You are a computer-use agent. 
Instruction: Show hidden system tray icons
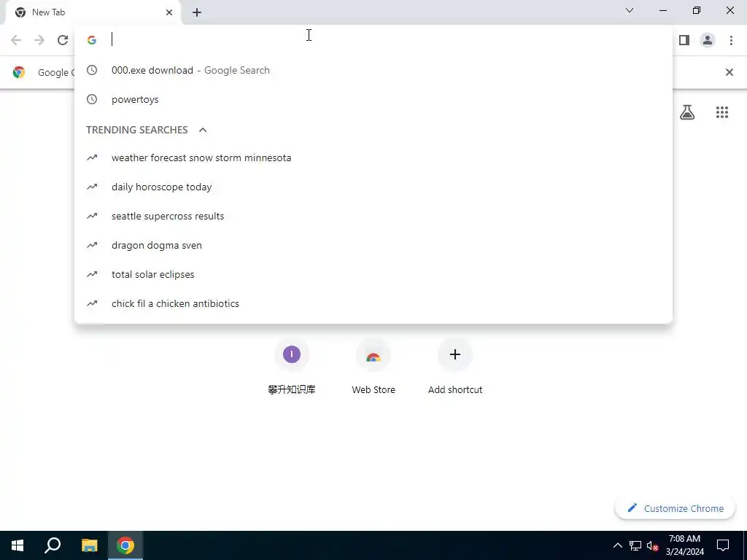tap(617, 545)
